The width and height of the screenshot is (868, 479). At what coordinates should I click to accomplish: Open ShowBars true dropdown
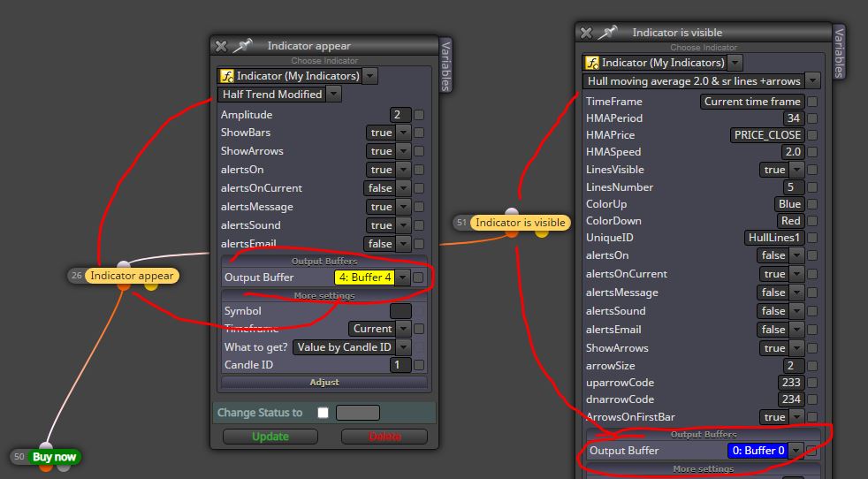(404, 133)
